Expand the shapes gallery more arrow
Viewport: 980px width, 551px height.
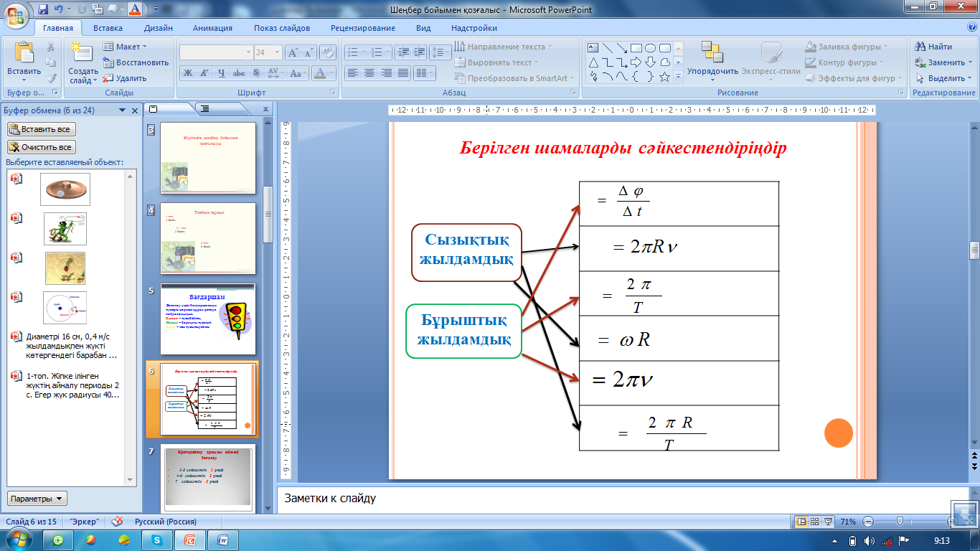679,77
